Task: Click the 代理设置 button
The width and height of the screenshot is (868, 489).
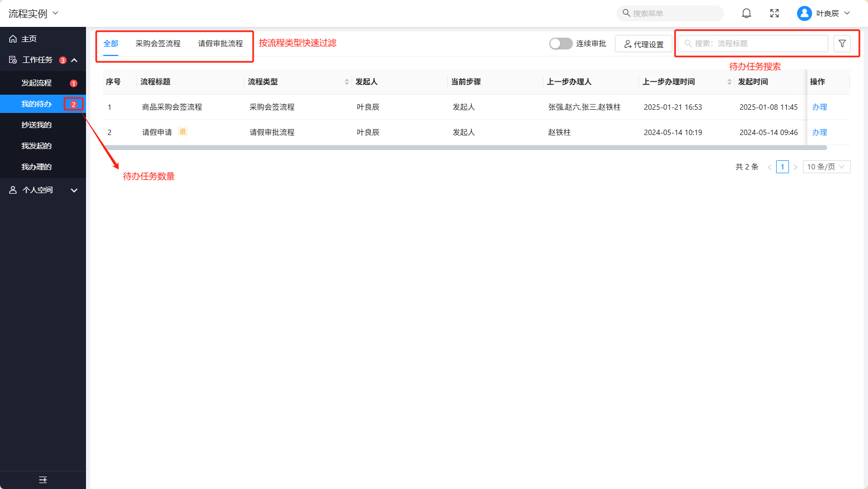Action: [643, 44]
